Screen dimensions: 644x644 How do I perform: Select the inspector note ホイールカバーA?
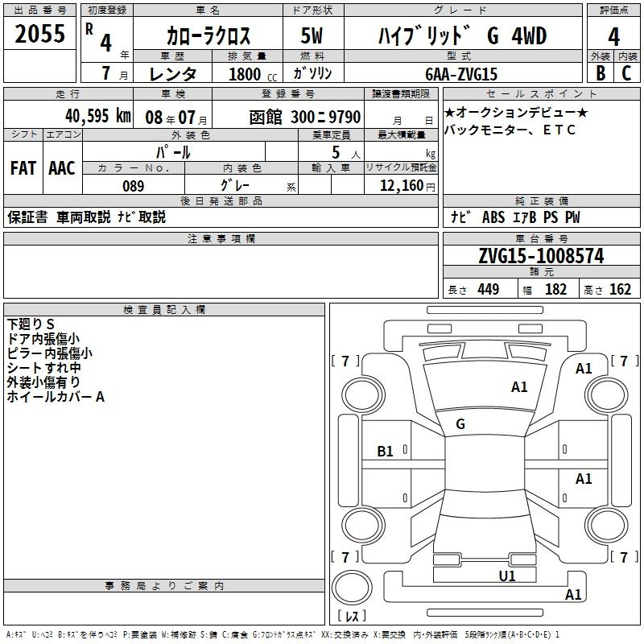(x=56, y=396)
